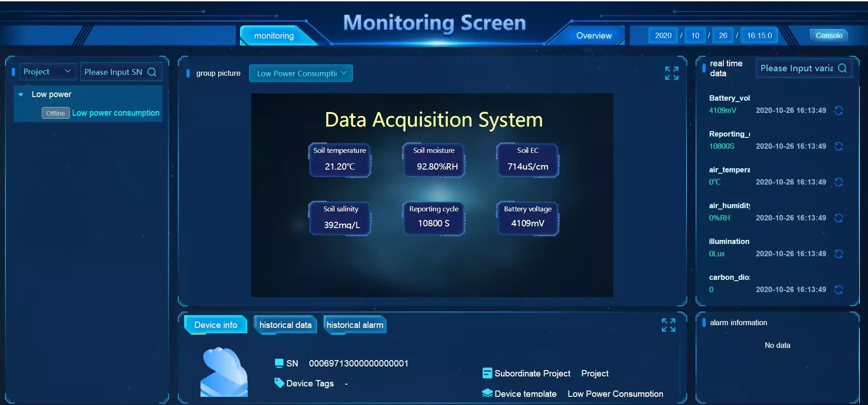The width and height of the screenshot is (868, 405).
Task: Click the search icon in SN field
Action: 152,72
